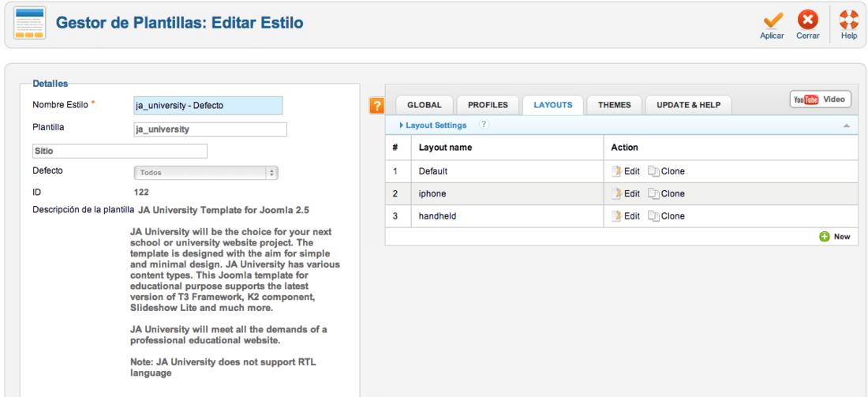Edit the Default layout
The image size is (868, 397).
pos(626,171)
